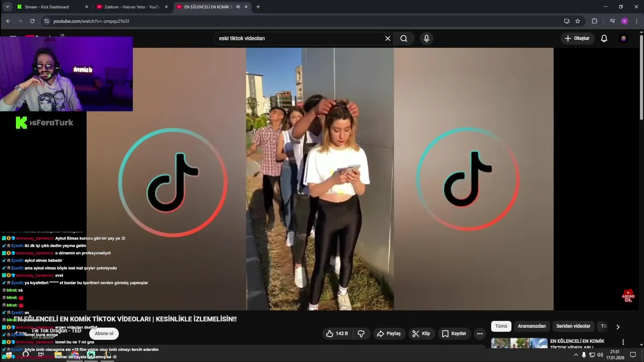Show more filter chips with right chevron
644x362 pixels.
[618, 327]
